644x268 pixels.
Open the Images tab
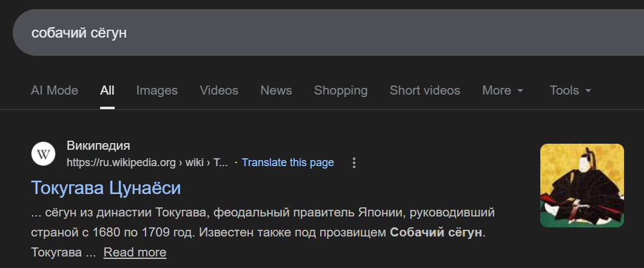pos(157,90)
